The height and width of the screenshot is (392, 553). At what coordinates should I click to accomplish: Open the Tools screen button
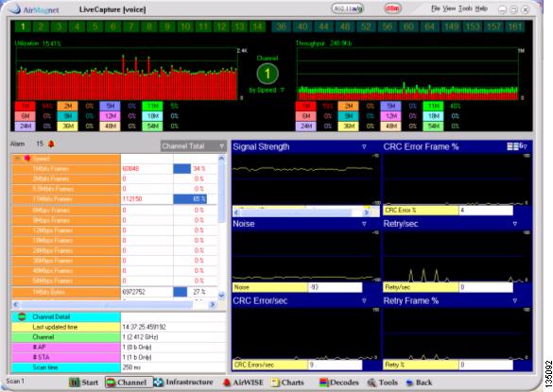coord(382,383)
